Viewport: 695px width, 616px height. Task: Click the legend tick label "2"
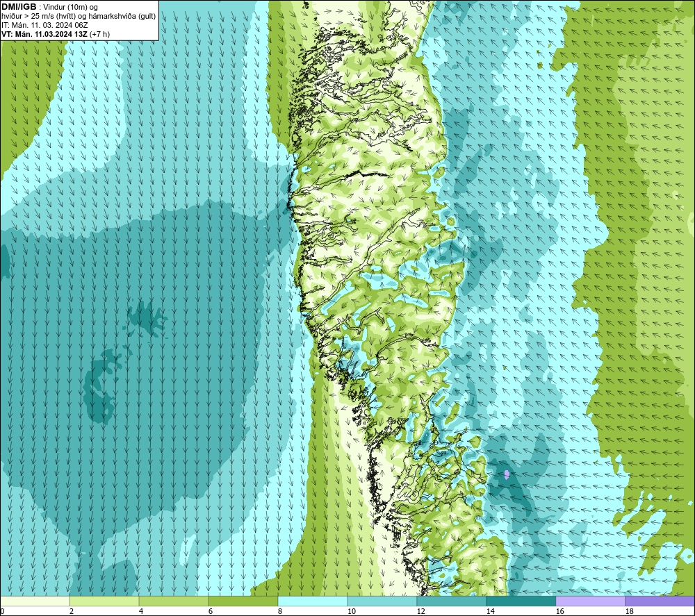tap(72, 611)
